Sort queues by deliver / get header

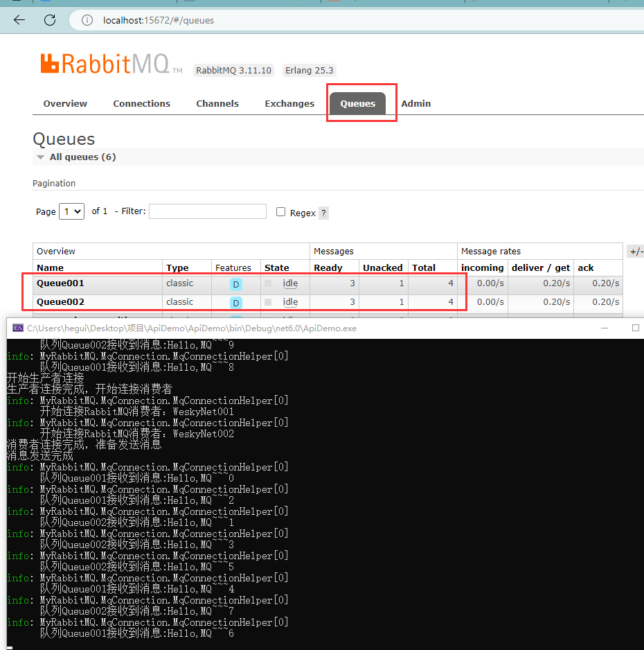pyautogui.click(x=541, y=267)
